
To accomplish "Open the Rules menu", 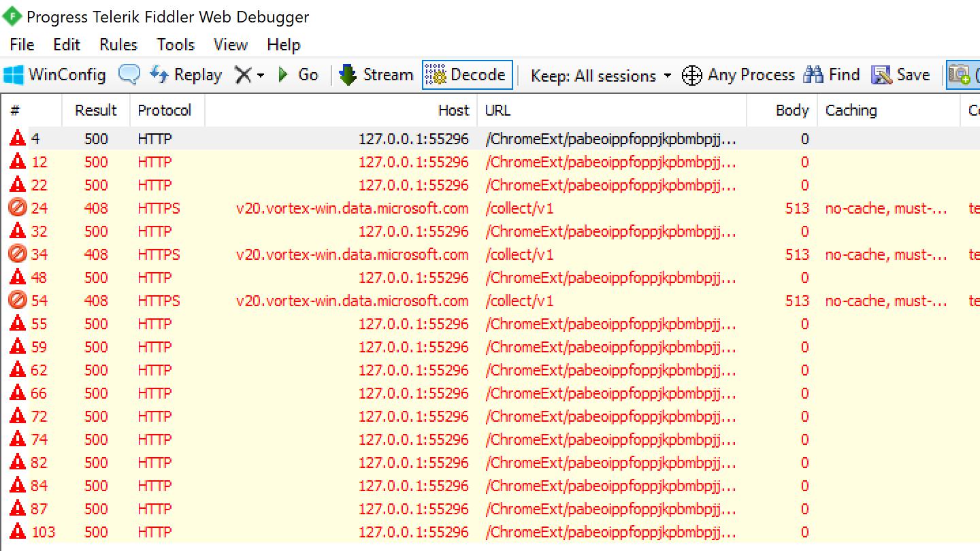I will [x=118, y=45].
